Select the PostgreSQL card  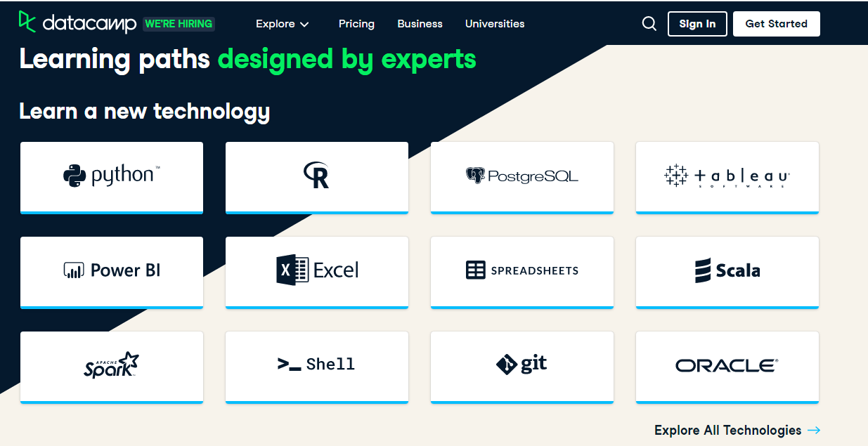pyautogui.click(x=522, y=178)
